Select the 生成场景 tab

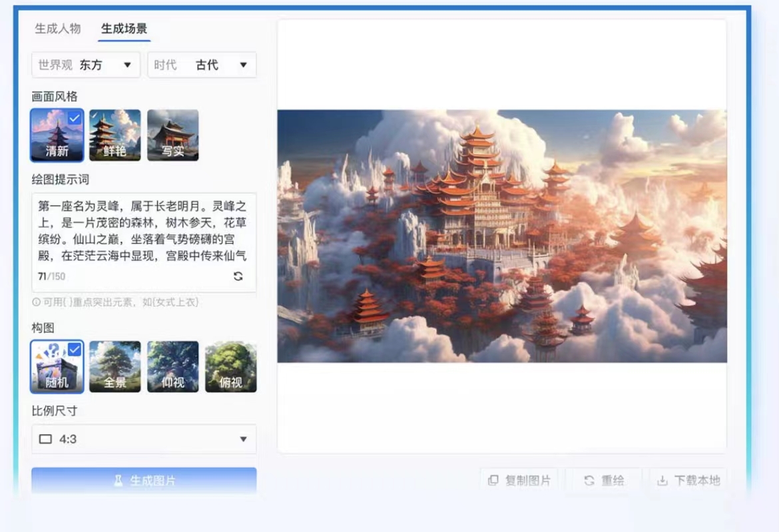click(x=125, y=29)
